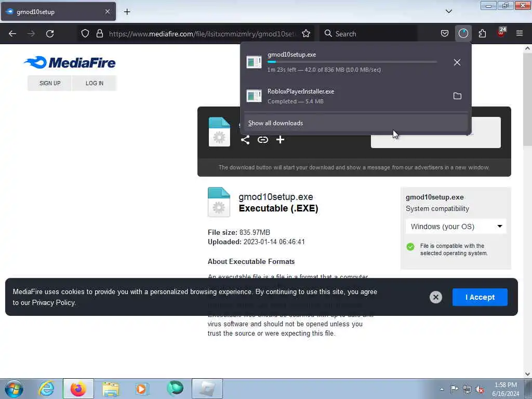View site security padlock info
Image resolution: width=532 pixels, height=399 pixels.
tap(99, 34)
